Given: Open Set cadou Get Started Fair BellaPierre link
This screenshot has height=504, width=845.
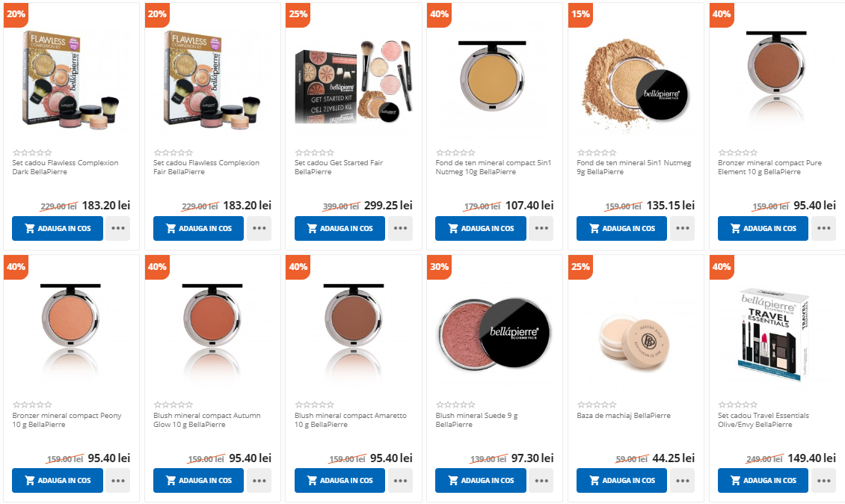Looking at the screenshot, I should (x=339, y=167).
